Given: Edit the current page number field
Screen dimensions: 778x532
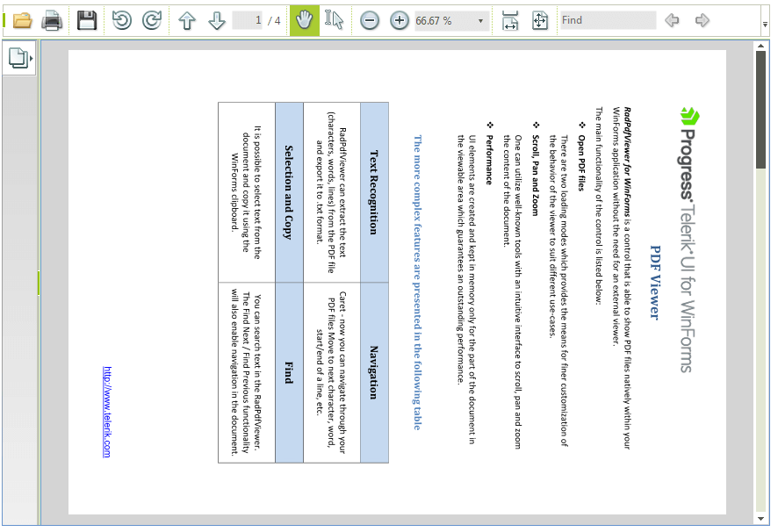Looking at the screenshot, I should 248,20.
